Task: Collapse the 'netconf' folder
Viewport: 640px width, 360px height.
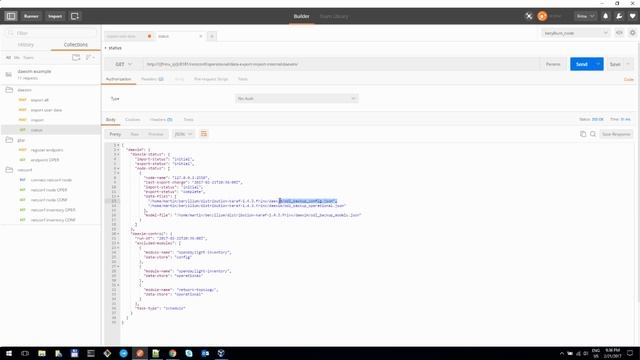Action: point(24,170)
